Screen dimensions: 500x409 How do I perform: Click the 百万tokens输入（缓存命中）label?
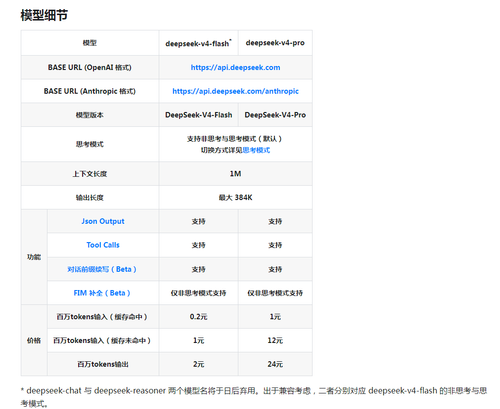point(102,317)
